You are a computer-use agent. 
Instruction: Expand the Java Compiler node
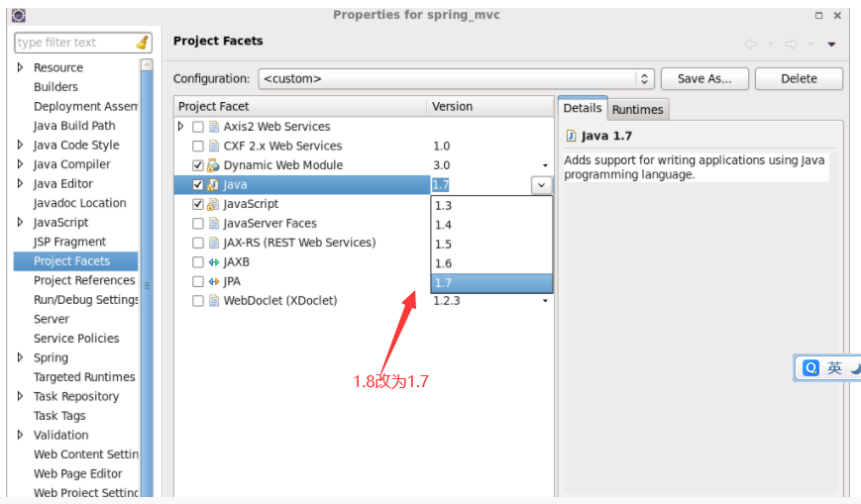click(x=21, y=164)
